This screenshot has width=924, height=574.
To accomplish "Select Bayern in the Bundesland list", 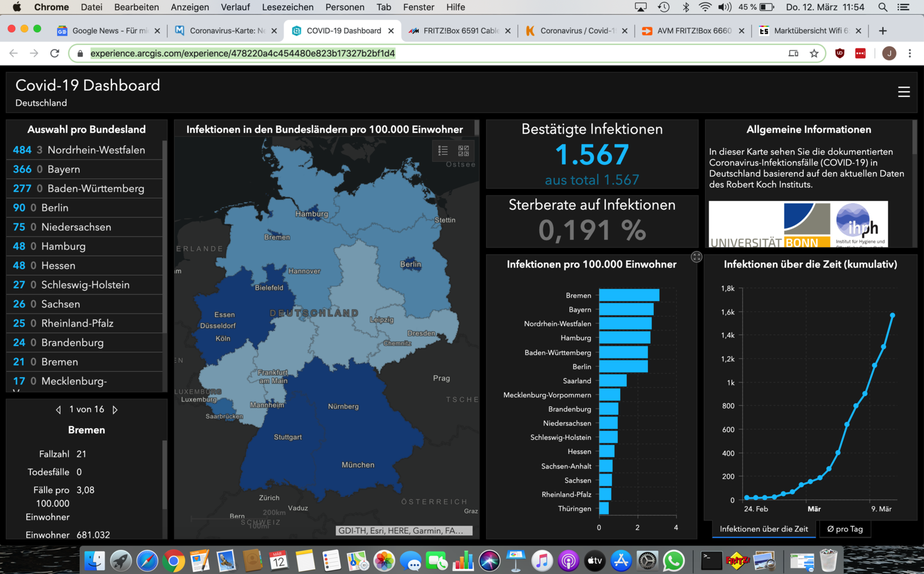I will [x=84, y=169].
